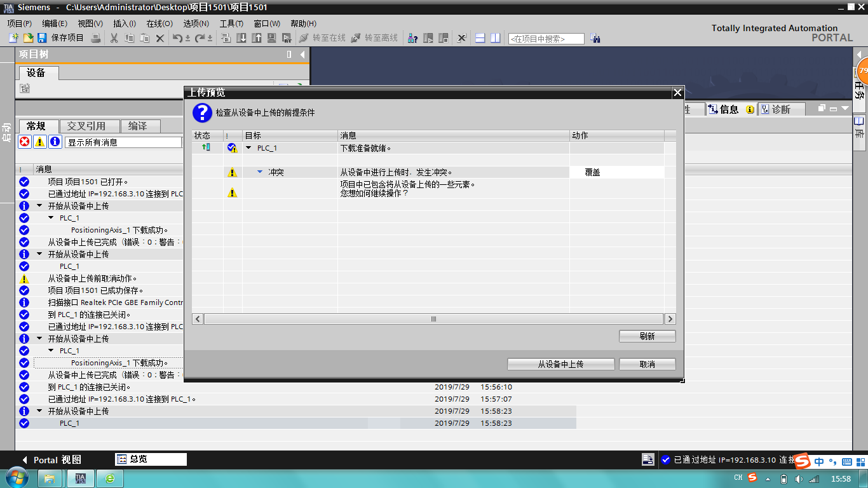Click the 刷新 refresh button

click(647, 336)
